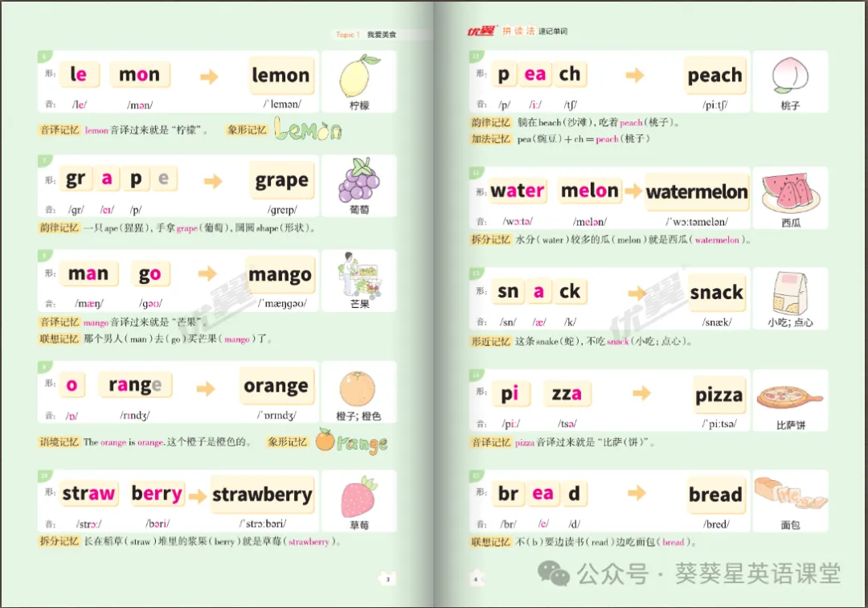Screen dimensions: 868x608
Task: Click the orange 'range' pictograph doodle
Action: (x=351, y=442)
